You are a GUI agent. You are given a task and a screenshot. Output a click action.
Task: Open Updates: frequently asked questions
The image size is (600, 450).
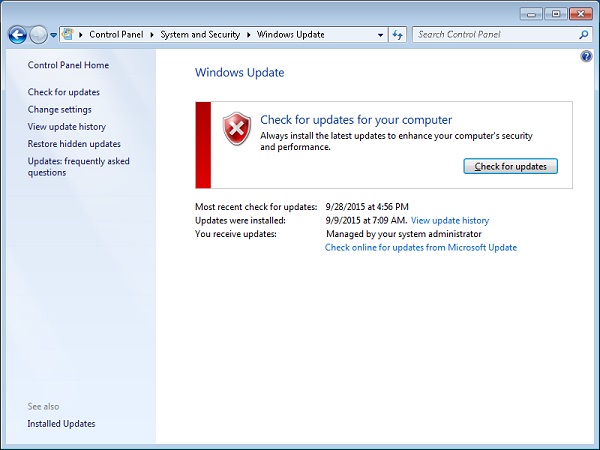click(78, 167)
